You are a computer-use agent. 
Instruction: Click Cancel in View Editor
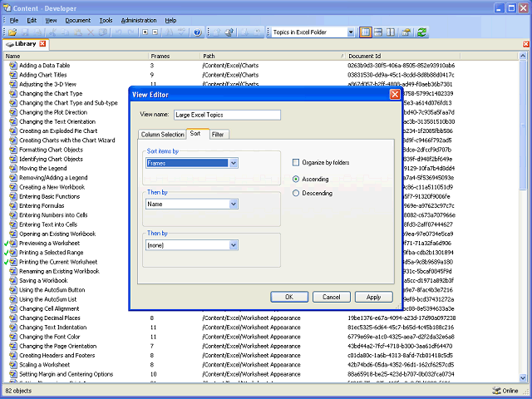pos(331,297)
